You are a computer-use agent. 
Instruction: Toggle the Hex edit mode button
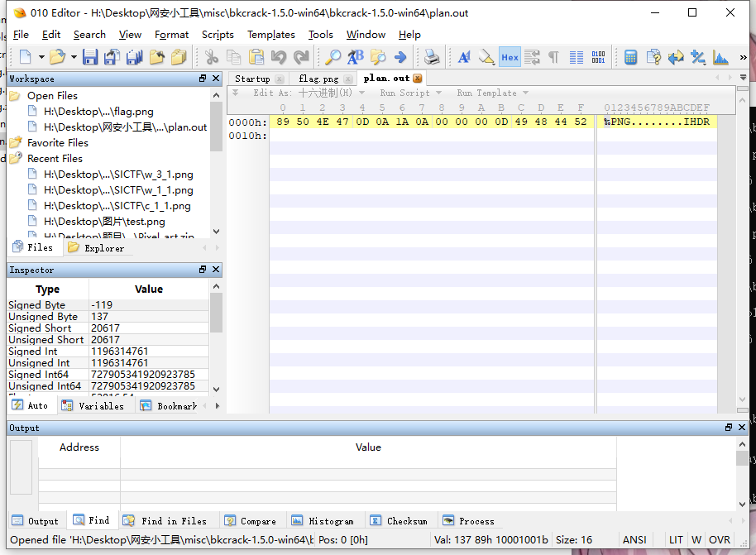pos(510,57)
